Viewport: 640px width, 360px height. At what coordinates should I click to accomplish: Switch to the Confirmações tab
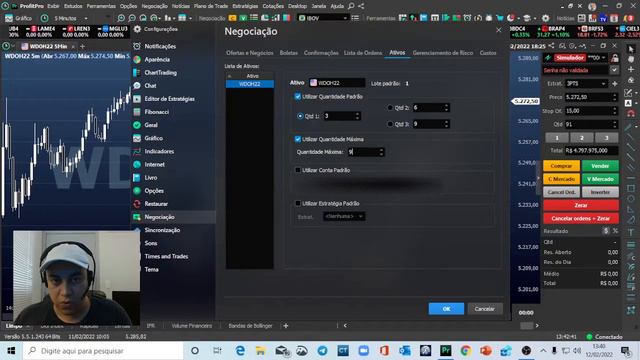321,53
